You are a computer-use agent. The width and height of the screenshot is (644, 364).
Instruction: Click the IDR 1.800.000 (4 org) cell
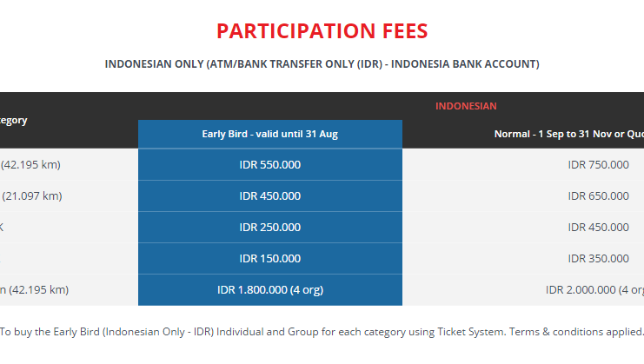click(x=269, y=289)
